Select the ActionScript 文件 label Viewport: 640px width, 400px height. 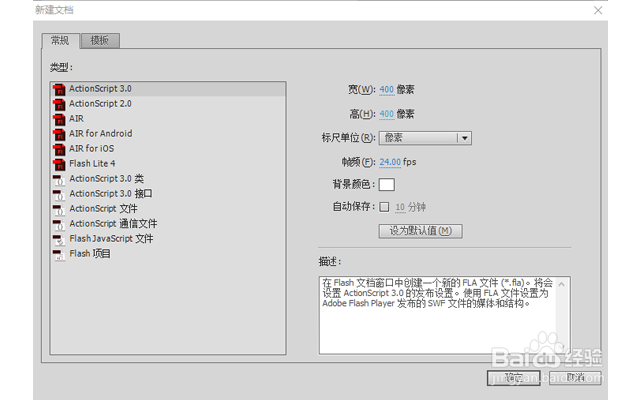click(x=103, y=209)
